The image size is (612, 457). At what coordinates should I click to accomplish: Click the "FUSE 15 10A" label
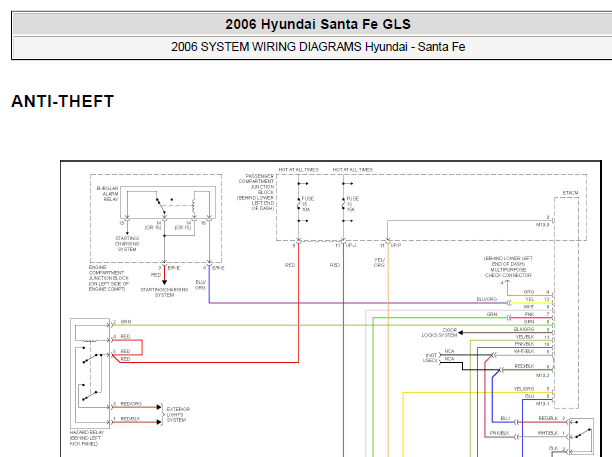click(308, 204)
